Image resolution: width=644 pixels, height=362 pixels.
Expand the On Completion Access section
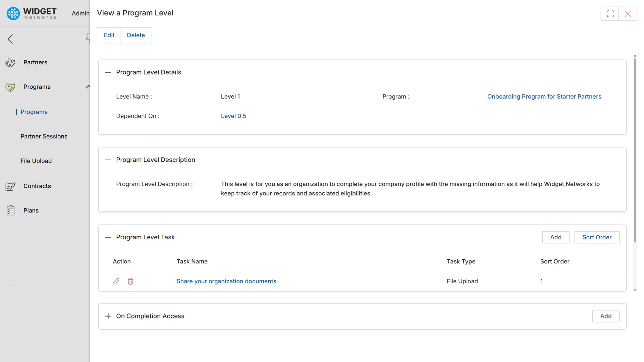pos(108,316)
